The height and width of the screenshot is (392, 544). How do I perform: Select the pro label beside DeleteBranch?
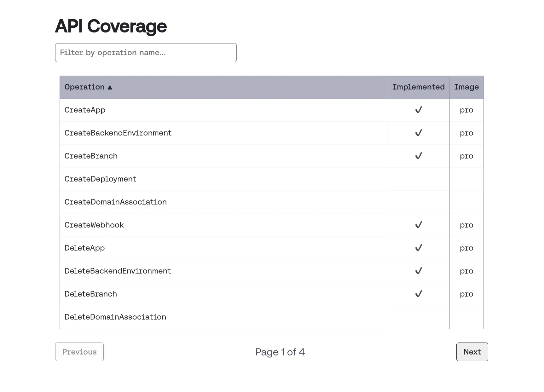[466, 294]
